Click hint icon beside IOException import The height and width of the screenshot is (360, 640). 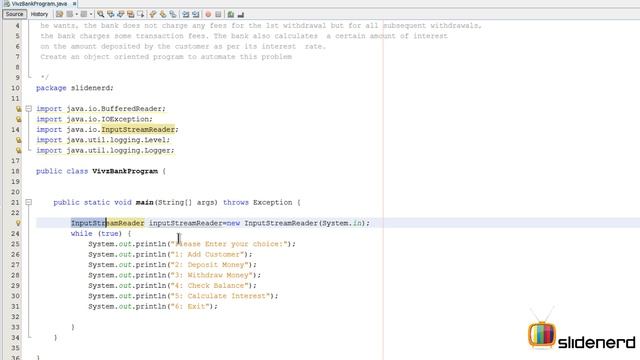18,119
